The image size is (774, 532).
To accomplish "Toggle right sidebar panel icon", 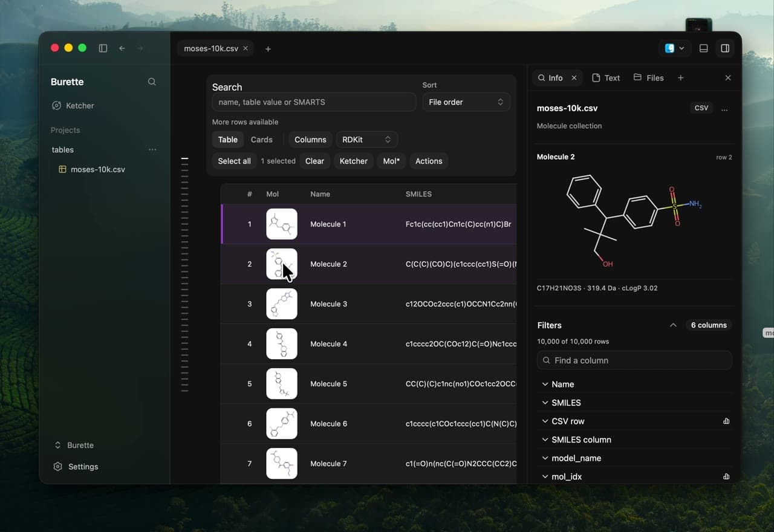I will click(x=725, y=48).
